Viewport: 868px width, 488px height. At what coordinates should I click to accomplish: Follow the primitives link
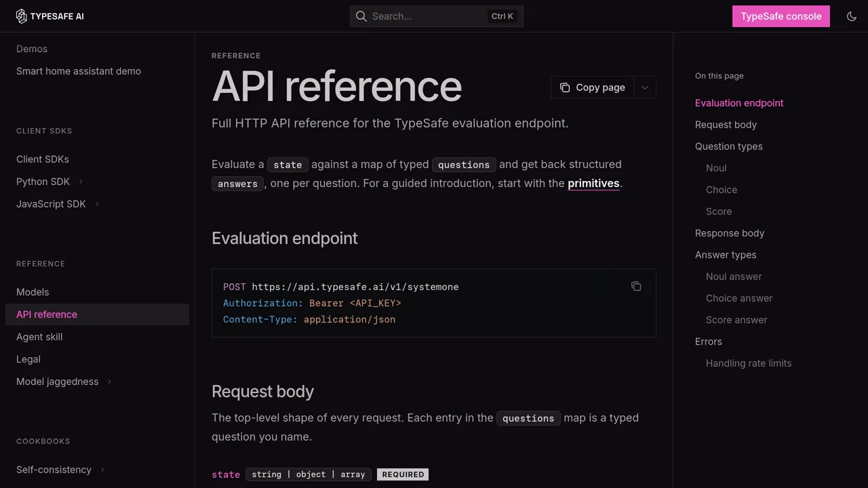tap(593, 183)
